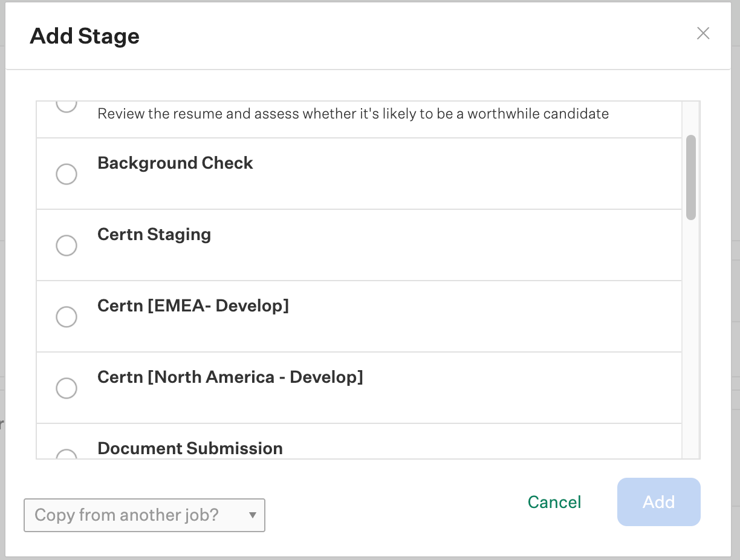Pick the Certn [EMEA- Develop] radio button
Screen dimensions: 740x560
67,317
